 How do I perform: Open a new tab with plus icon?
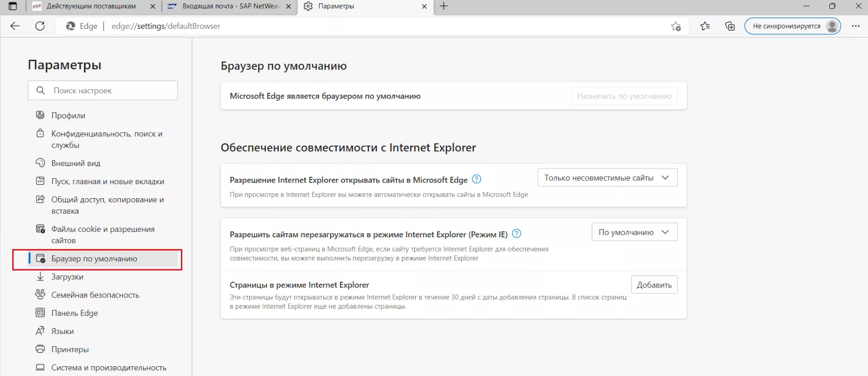444,6
